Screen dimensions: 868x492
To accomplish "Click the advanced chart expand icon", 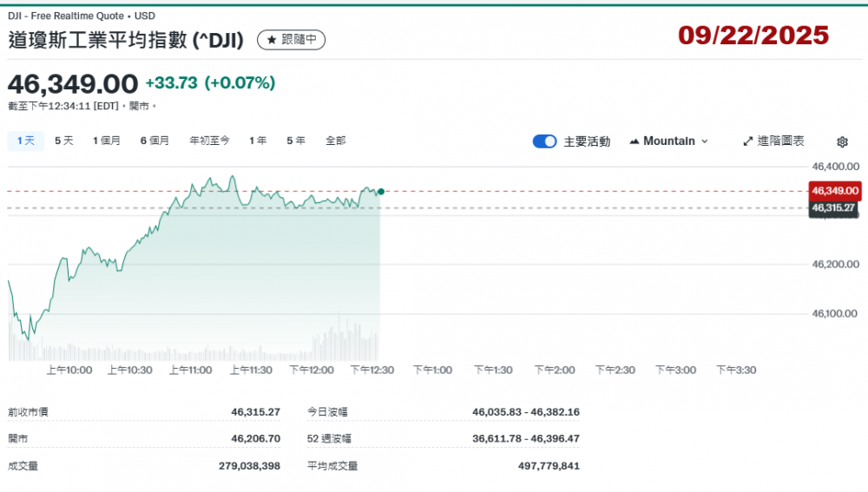I will click(x=748, y=141).
